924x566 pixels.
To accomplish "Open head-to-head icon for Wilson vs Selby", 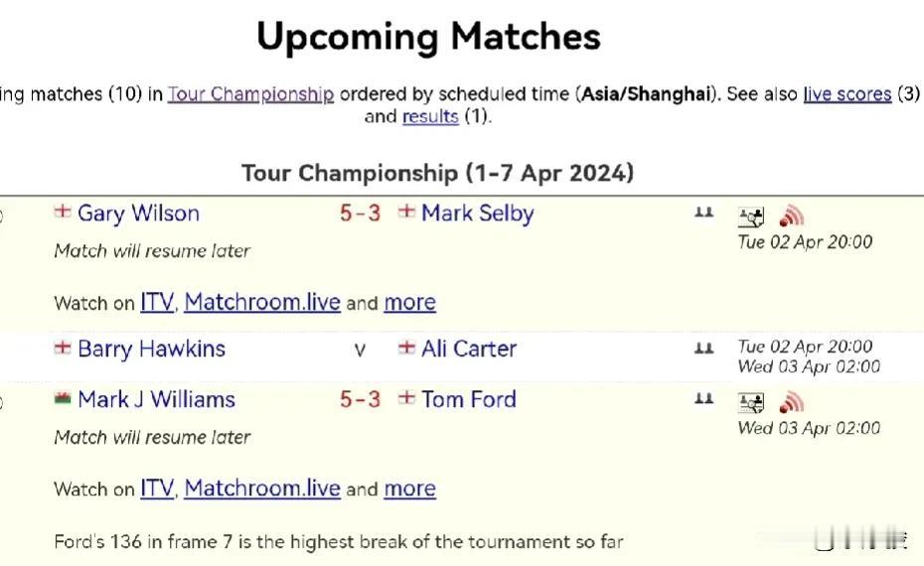I will coord(703,212).
